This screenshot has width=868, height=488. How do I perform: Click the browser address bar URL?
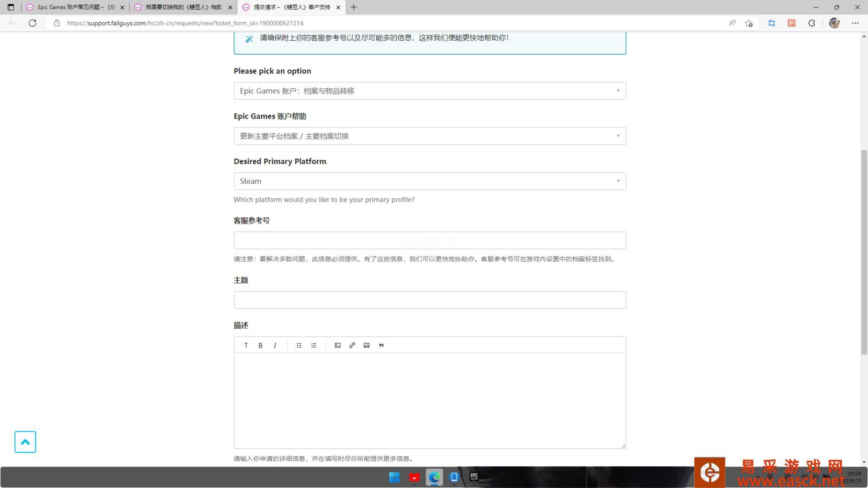tap(185, 23)
